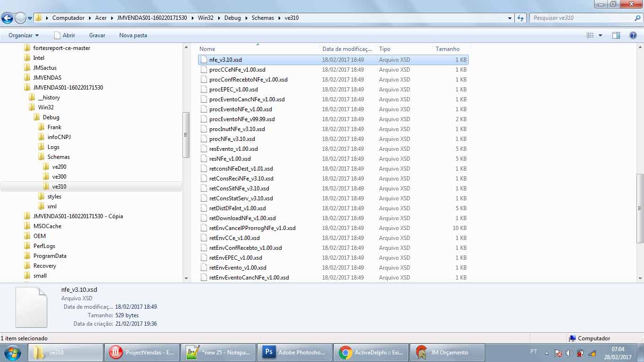Select the JMSactus folder in tree
Screen dimensions: 644x362
pyautogui.click(x=45, y=68)
